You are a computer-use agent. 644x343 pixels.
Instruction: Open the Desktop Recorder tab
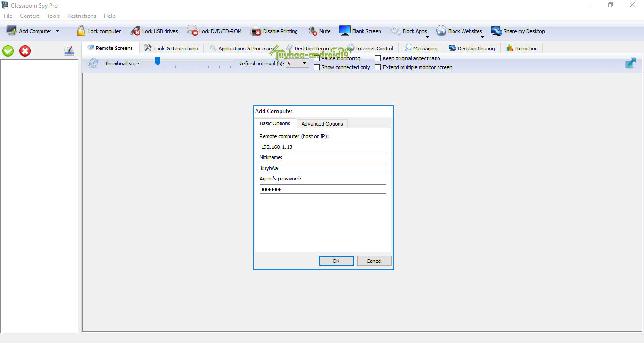[310, 48]
